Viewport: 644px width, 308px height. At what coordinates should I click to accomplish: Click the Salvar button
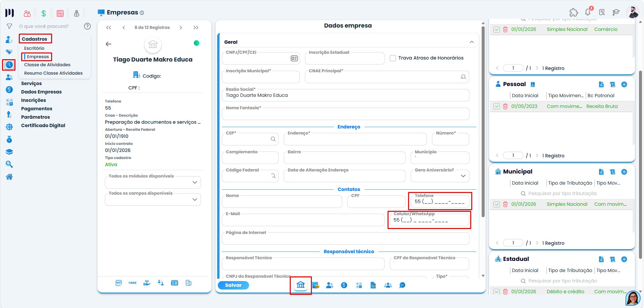click(233, 285)
